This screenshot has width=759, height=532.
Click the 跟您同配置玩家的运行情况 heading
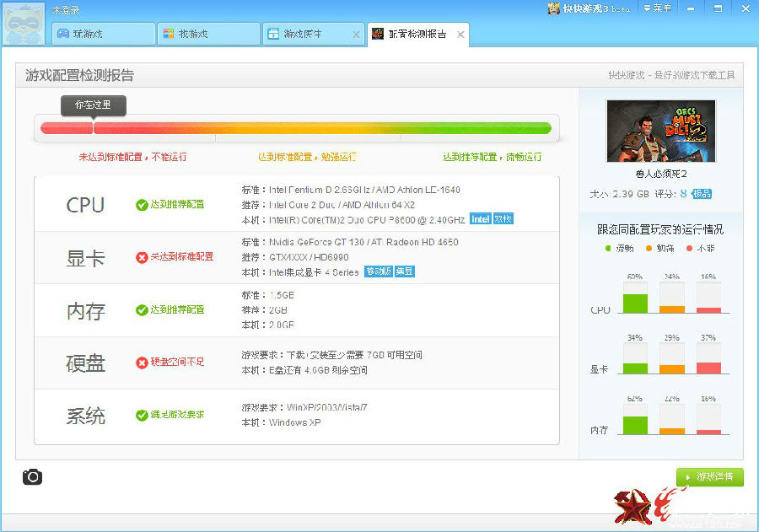coord(660,229)
